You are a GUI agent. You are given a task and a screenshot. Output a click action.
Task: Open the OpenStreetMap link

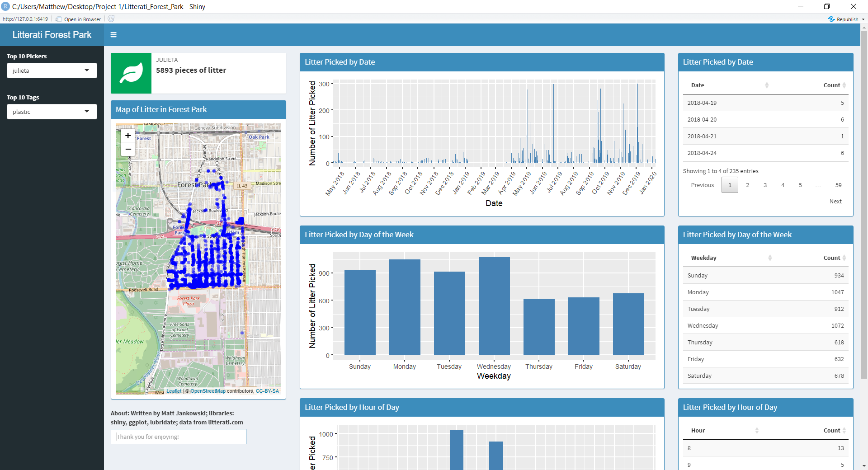point(208,391)
